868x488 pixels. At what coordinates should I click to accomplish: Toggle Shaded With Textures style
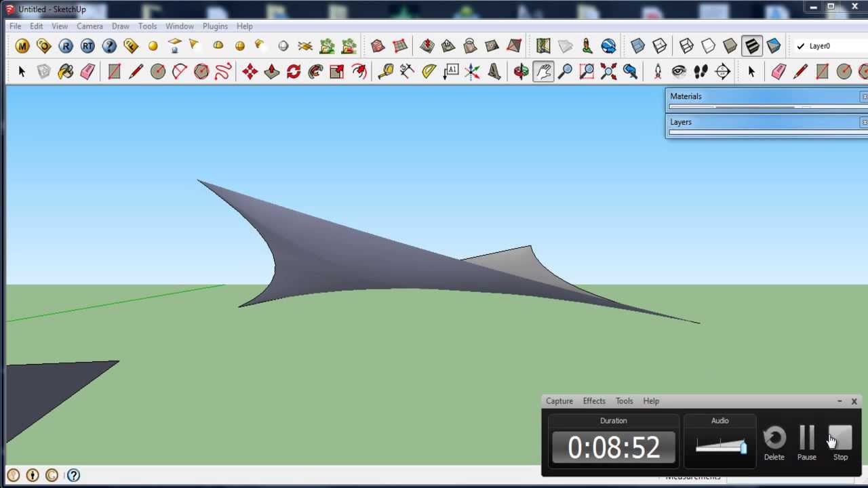point(751,46)
